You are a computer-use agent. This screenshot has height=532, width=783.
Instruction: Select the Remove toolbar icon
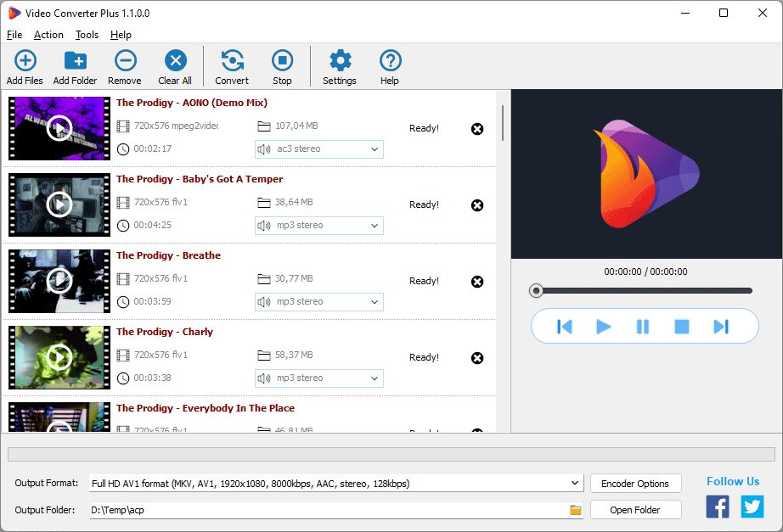(124, 64)
